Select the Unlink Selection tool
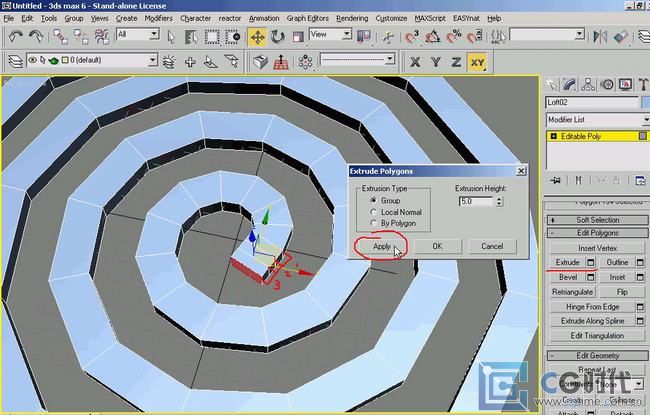This screenshot has width=650, height=415. (x=81, y=36)
